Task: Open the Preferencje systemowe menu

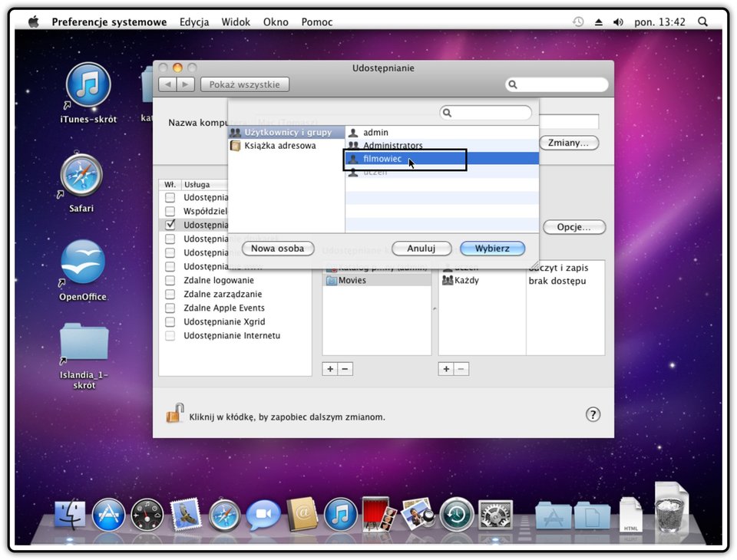Action: [109, 22]
